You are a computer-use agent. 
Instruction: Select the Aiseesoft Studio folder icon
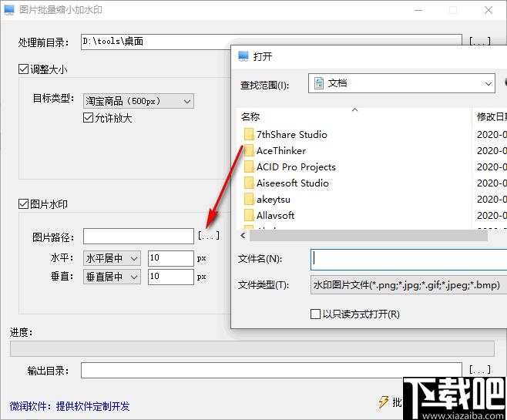click(249, 183)
